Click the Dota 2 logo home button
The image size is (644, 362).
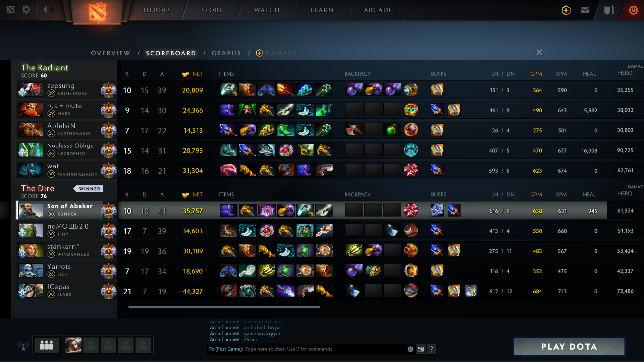pos(97,12)
